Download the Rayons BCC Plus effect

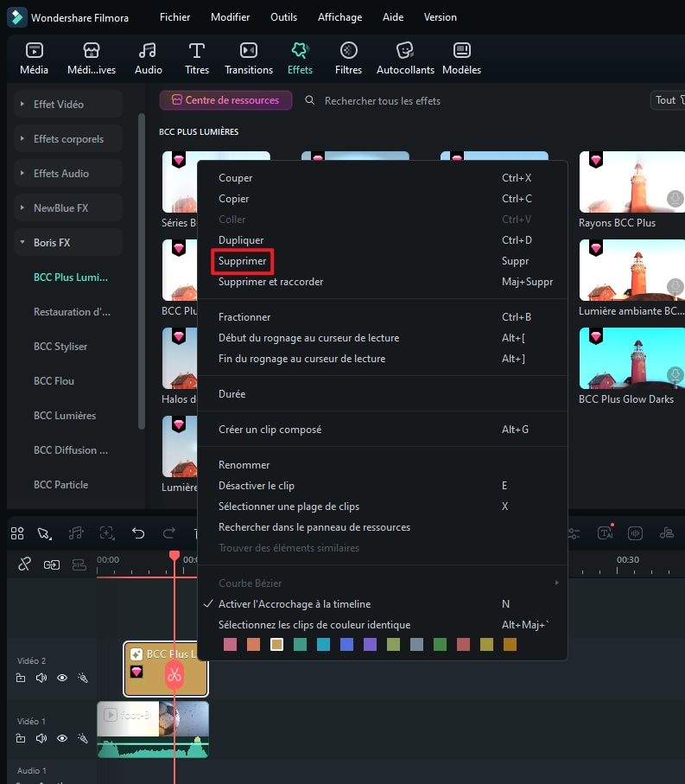(675, 199)
